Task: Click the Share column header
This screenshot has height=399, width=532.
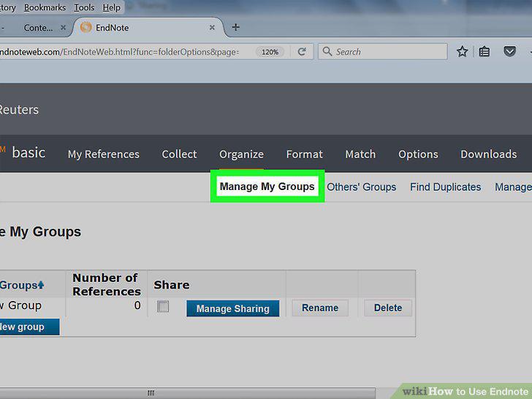Action: [x=172, y=285]
